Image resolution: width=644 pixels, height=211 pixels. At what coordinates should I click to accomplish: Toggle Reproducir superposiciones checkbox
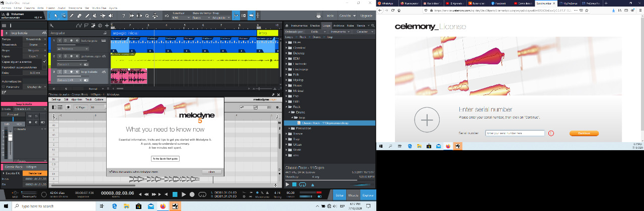[x=44, y=67]
